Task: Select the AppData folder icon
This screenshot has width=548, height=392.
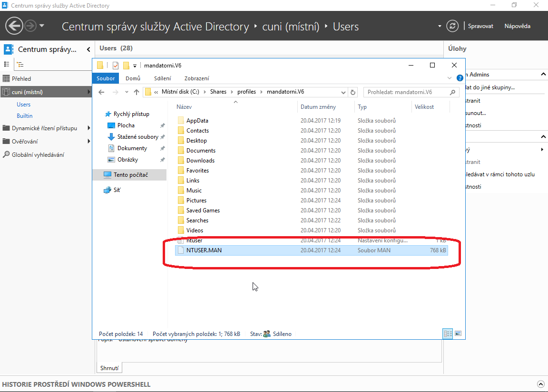Action: [181, 120]
